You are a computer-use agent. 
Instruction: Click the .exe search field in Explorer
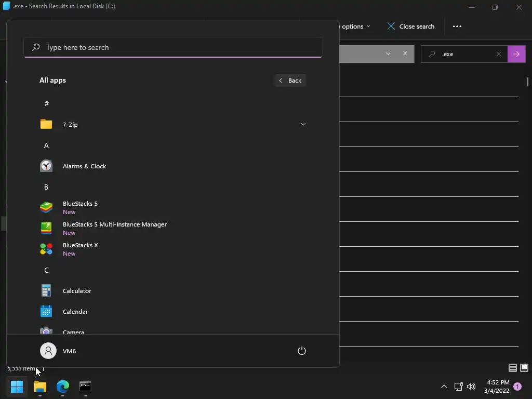point(464,54)
